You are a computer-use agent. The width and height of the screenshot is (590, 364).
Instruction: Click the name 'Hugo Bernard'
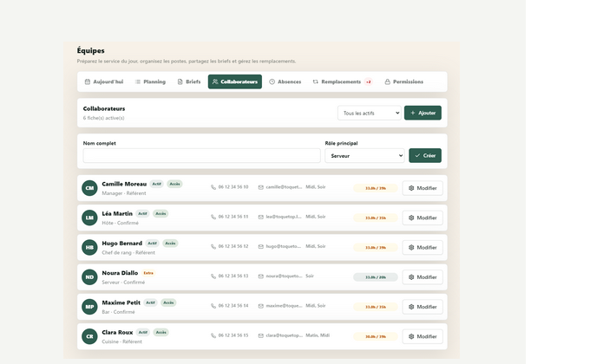point(122,244)
